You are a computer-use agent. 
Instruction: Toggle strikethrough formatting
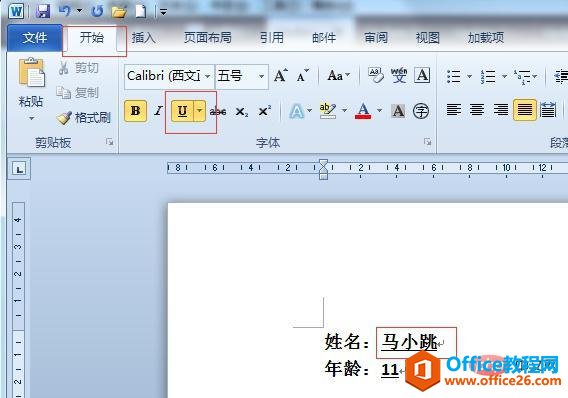(x=218, y=111)
